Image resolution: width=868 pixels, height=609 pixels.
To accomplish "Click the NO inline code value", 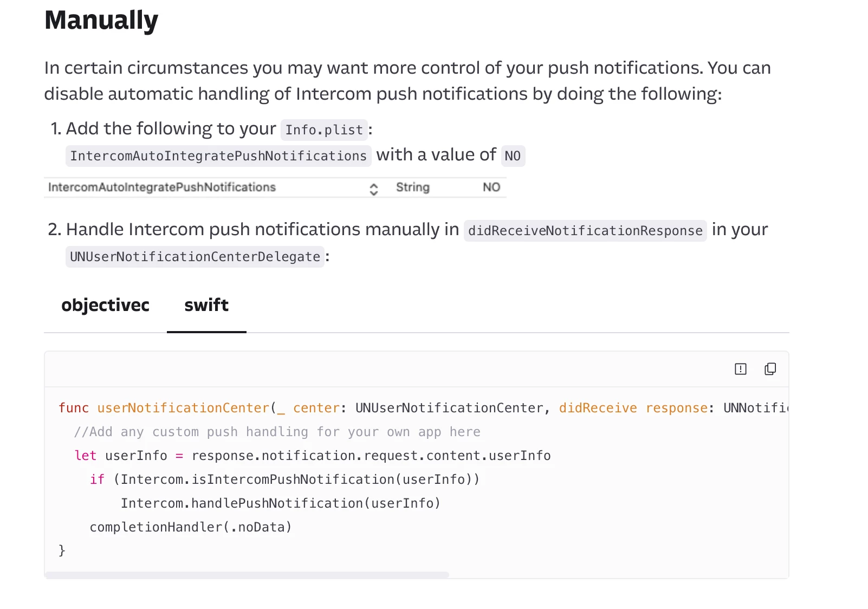I will [513, 156].
